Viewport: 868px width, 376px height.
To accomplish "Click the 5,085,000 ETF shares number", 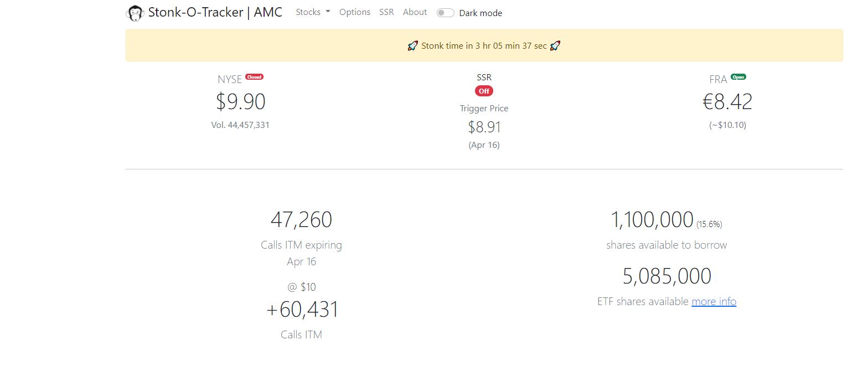I will click(x=666, y=276).
